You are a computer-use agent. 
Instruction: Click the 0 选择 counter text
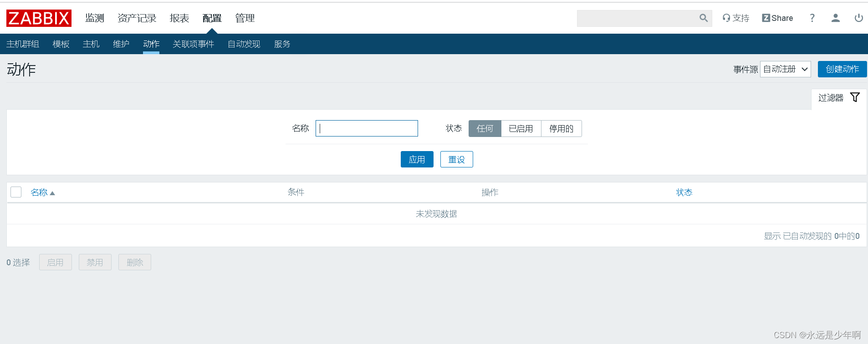pyautogui.click(x=18, y=263)
